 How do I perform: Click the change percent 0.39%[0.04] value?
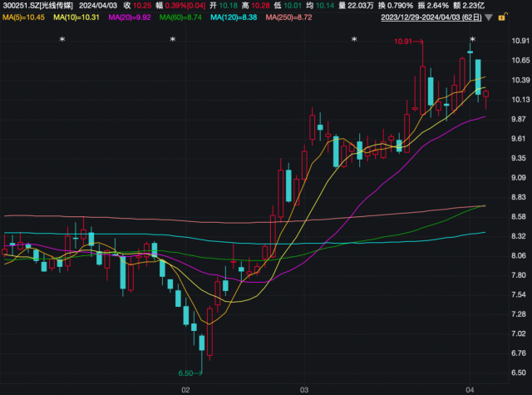coord(185,6)
